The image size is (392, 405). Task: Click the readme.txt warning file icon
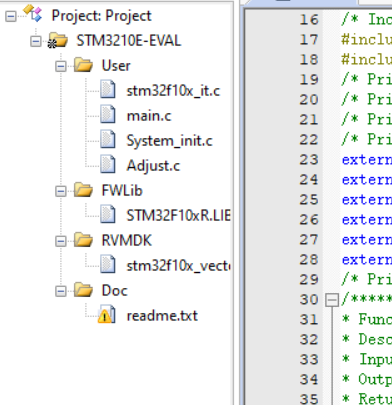107,315
